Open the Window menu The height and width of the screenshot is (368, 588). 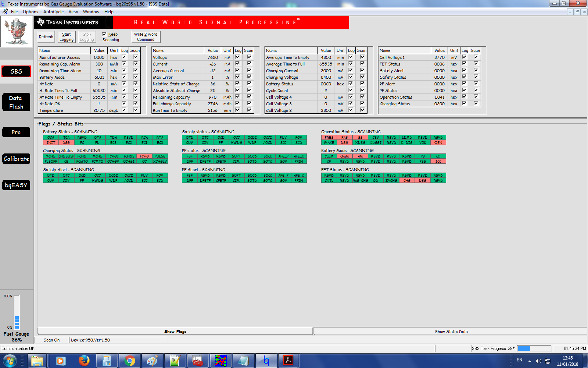point(91,12)
